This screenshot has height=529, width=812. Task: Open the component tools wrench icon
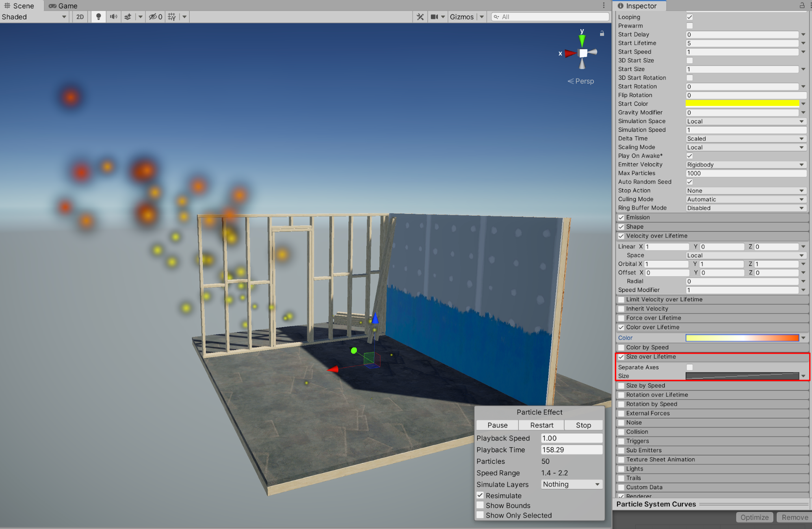pyautogui.click(x=420, y=17)
